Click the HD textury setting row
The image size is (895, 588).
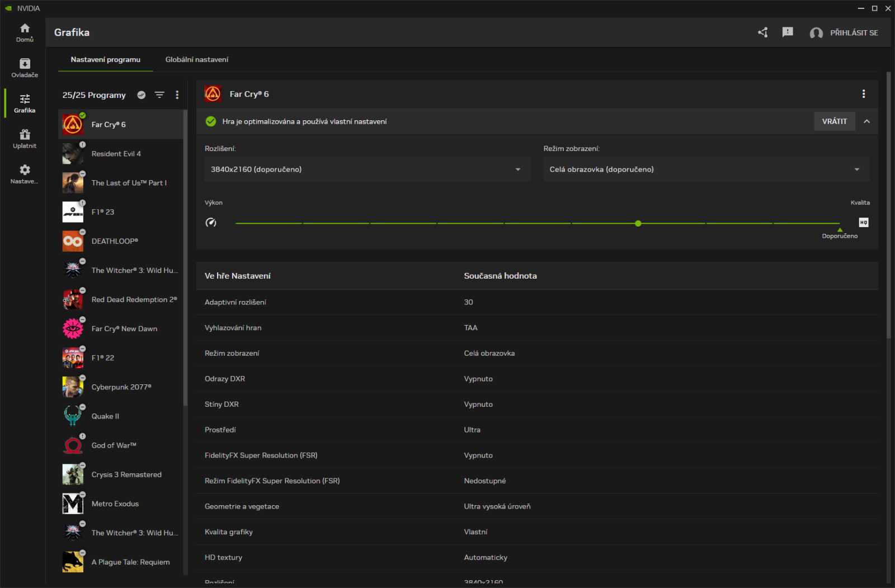click(x=537, y=557)
